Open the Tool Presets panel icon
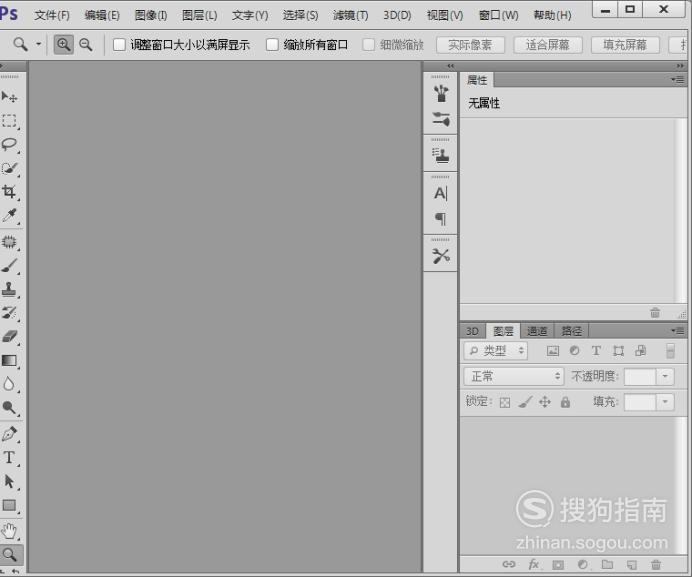The height and width of the screenshot is (577, 692). [440, 256]
